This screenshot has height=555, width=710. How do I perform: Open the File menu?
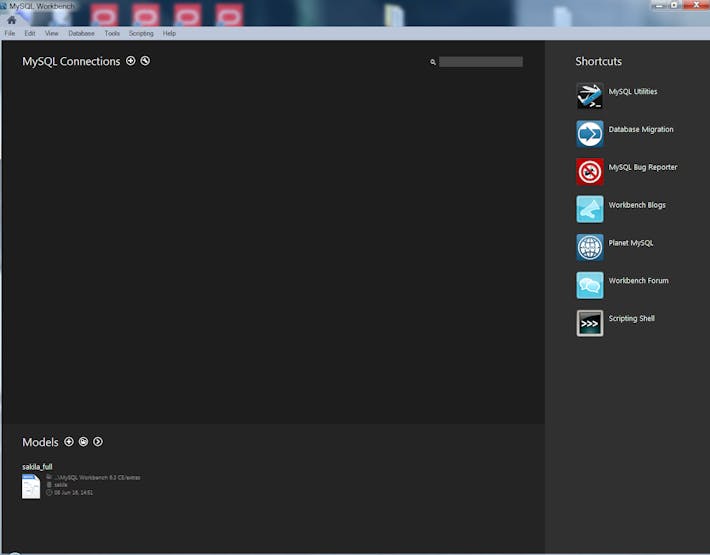(10, 33)
